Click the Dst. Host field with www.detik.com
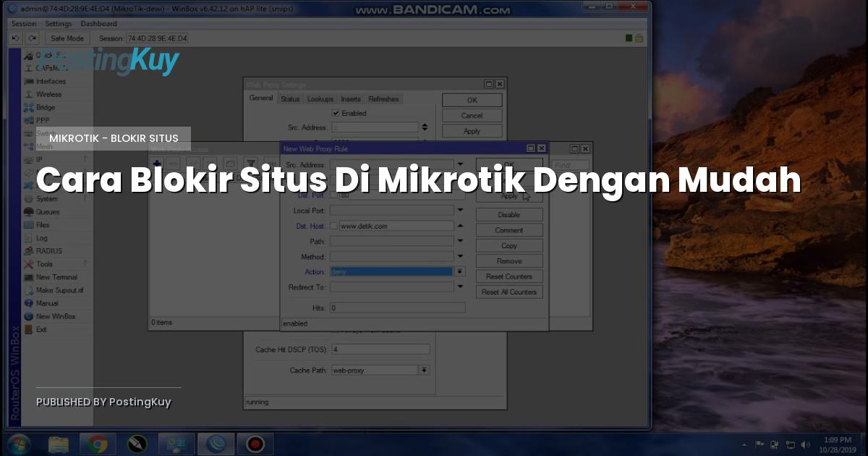Viewport: 868px width, 456px height. coord(396,226)
